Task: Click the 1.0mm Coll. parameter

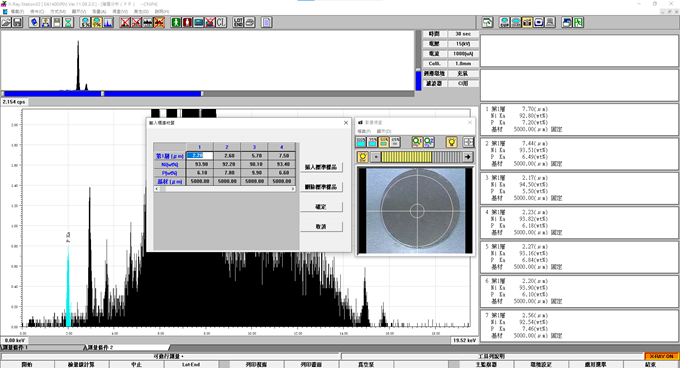Action: [463, 64]
